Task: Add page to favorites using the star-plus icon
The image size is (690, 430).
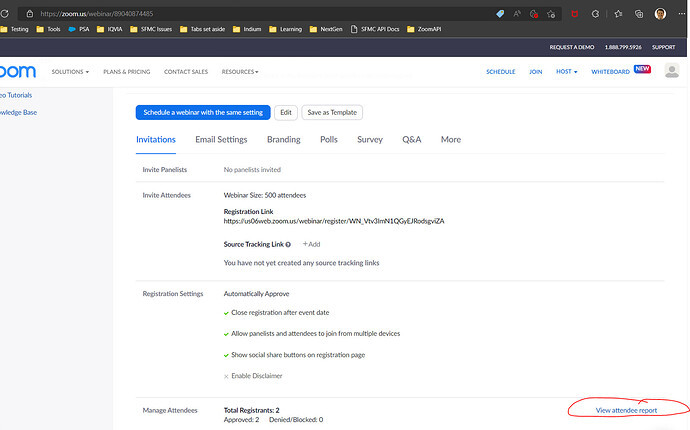Action: (x=551, y=14)
